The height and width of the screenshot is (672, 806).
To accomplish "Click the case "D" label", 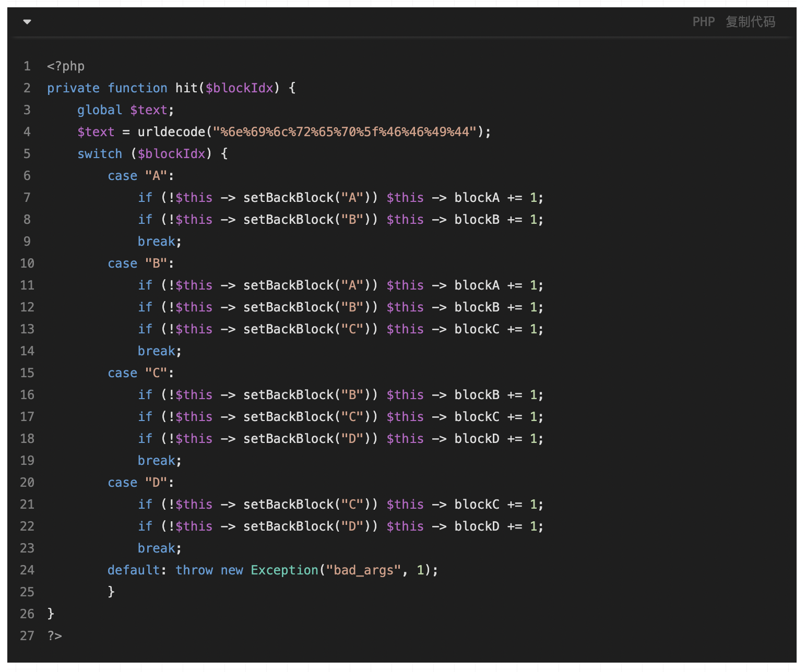I will pos(140,483).
